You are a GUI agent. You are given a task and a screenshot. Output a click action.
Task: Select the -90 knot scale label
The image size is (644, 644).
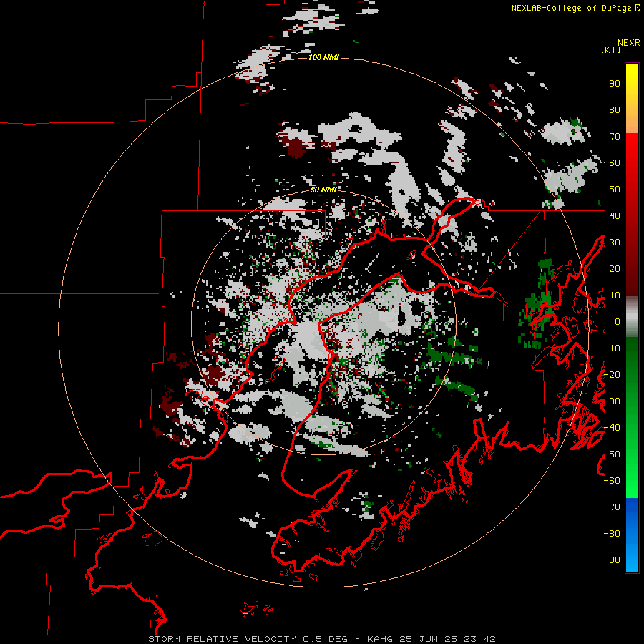click(612, 560)
